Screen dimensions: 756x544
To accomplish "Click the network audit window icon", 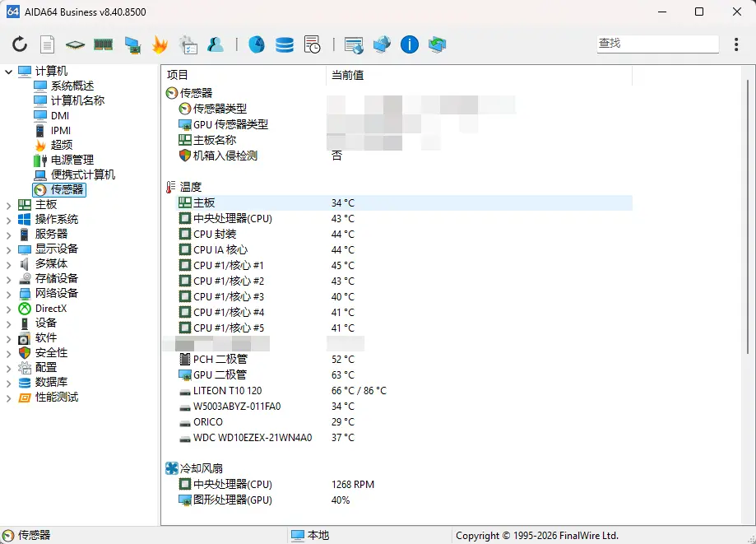I will (x=354, y=44).
